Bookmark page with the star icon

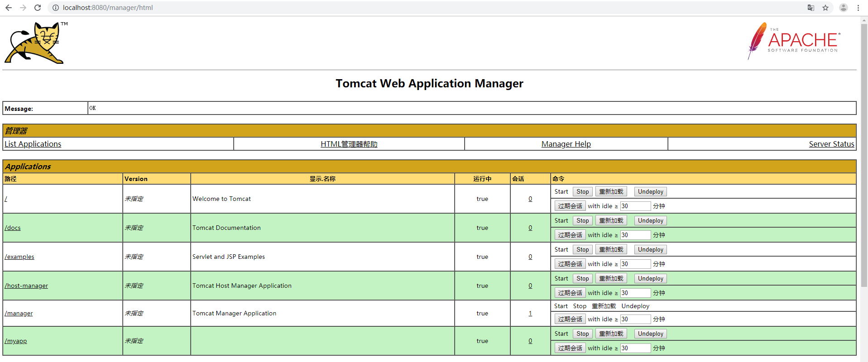(825, 8)
